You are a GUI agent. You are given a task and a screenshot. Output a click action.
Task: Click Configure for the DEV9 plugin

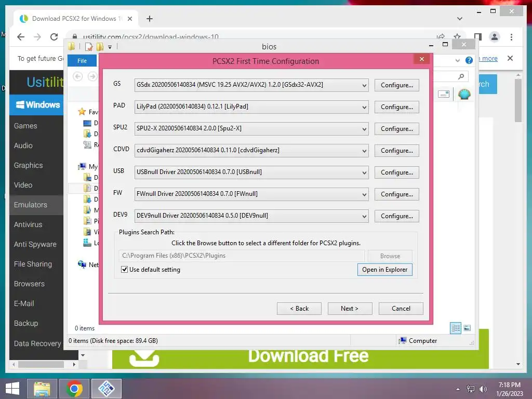396,216
